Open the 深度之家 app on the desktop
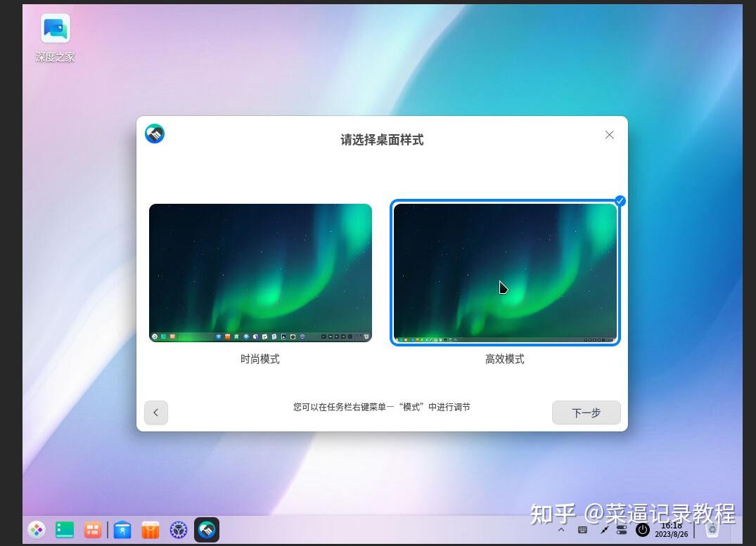Viewport: 756px width, 546px height. (x=54, y=30)
